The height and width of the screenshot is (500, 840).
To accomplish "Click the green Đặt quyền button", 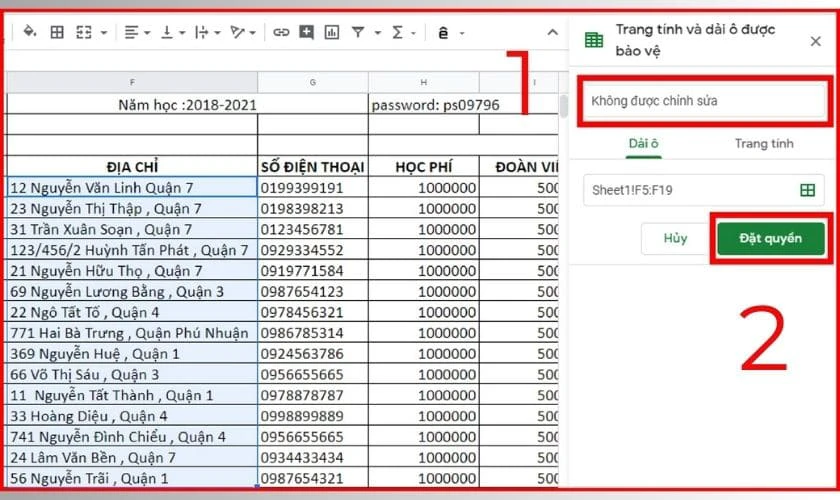I will pos(770,239).
